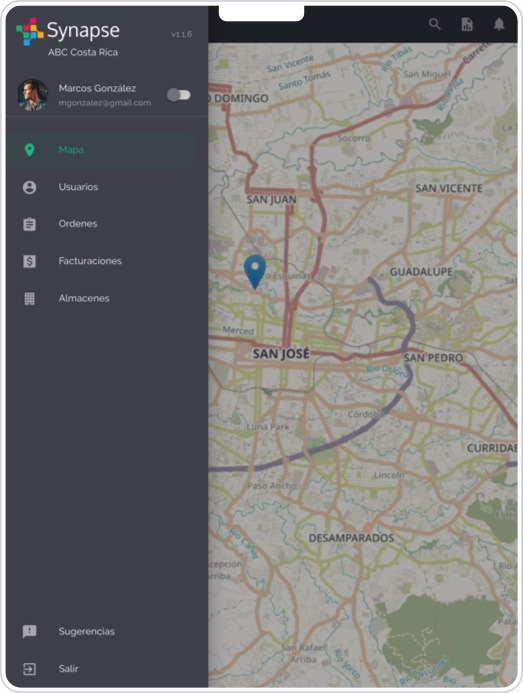Click the Usuarios person icon

(x=30, y=187)
